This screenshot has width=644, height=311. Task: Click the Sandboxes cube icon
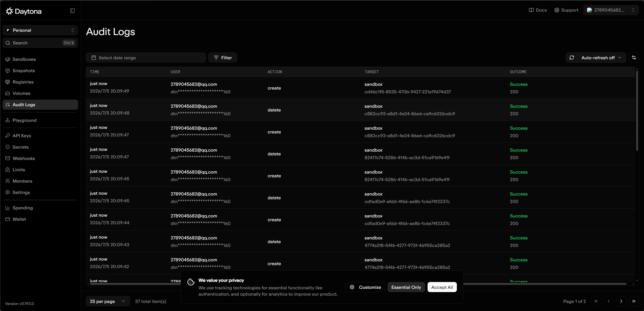point(8,59)
